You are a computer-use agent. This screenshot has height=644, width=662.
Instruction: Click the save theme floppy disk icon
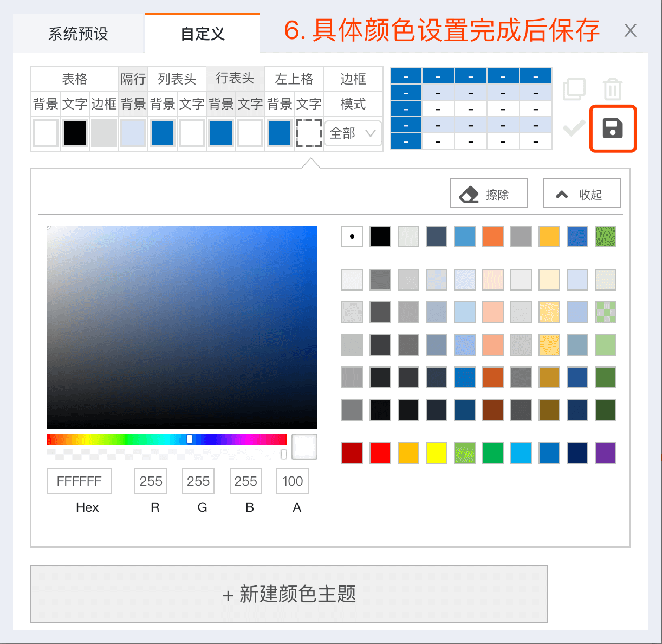(613, 129)
